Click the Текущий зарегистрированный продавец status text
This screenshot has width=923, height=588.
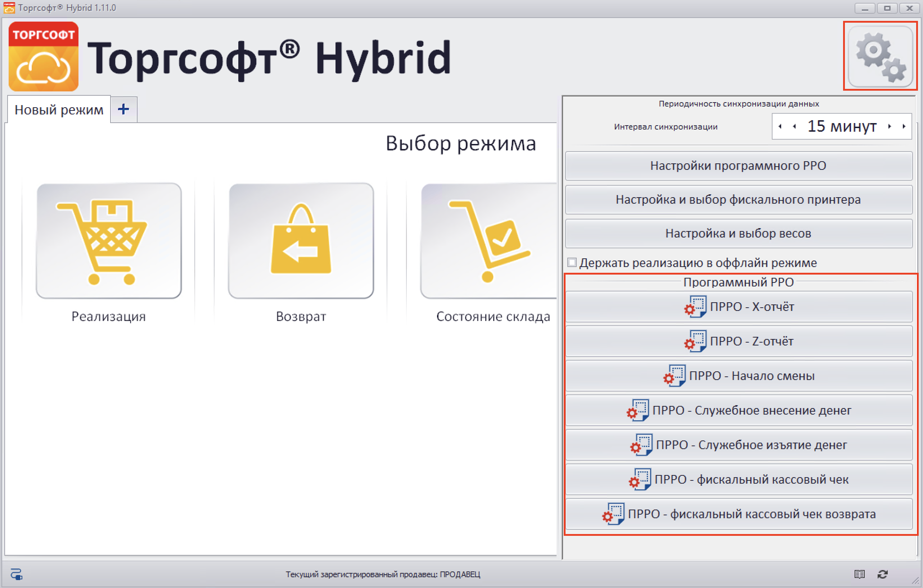coord(383,574)
